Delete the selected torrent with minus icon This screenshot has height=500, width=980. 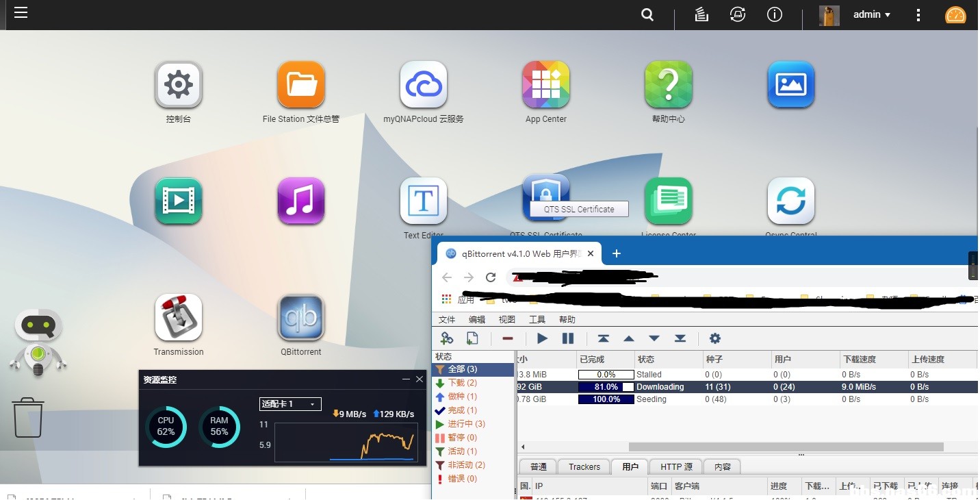[x=508, y=338]
